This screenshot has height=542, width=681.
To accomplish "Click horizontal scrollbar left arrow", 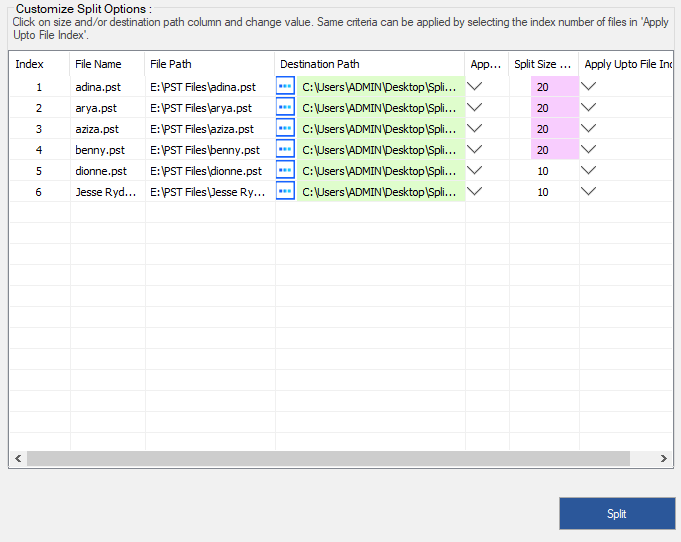I will tap(18, 458).
